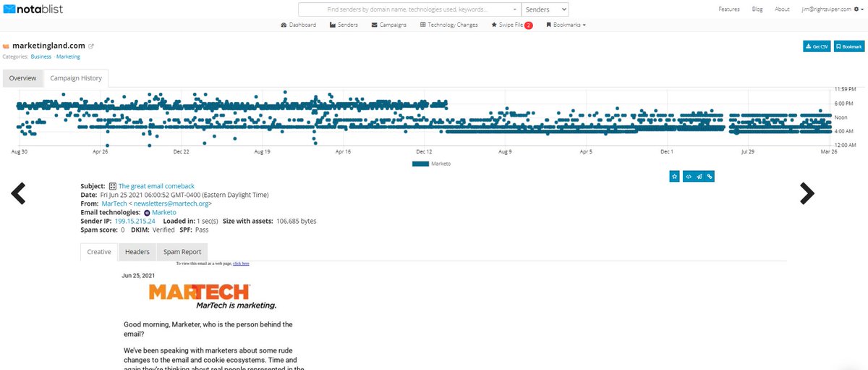Image resolution: width=868 pixels, height=370 pixels.
Task: Expand the search box suggestion arrow
Action: [x=514, y=9]
